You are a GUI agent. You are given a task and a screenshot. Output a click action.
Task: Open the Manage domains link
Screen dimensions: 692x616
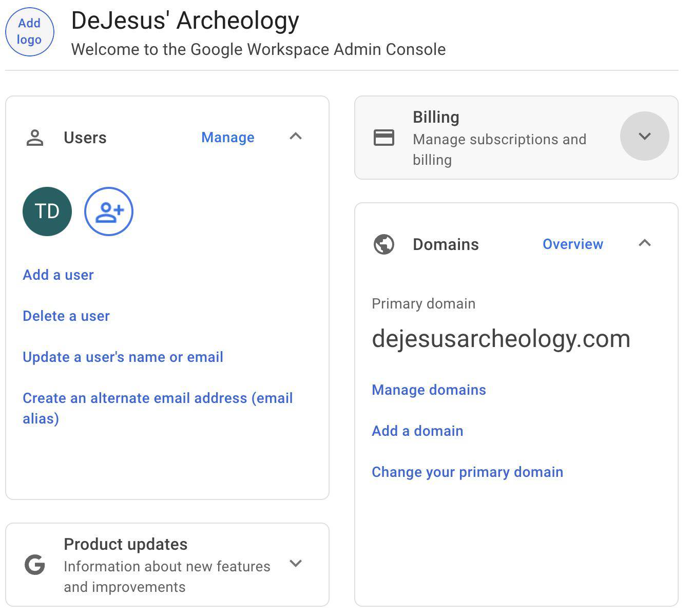429,390
